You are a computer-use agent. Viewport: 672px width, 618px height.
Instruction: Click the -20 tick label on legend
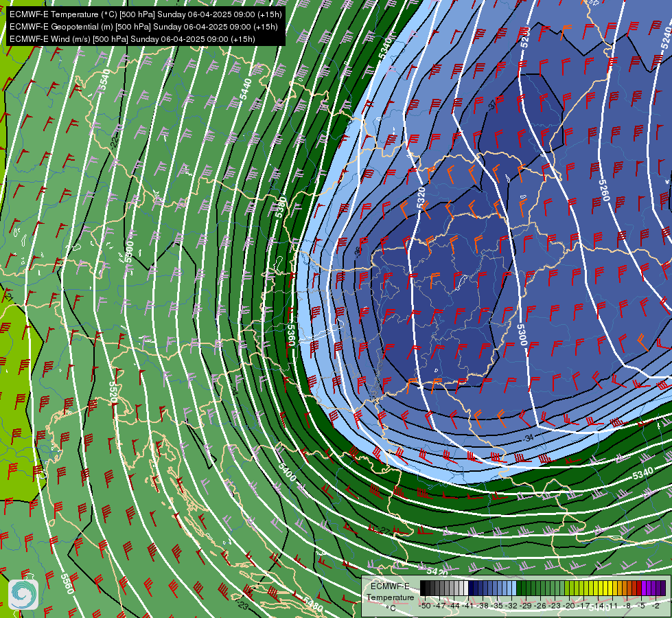569,606
